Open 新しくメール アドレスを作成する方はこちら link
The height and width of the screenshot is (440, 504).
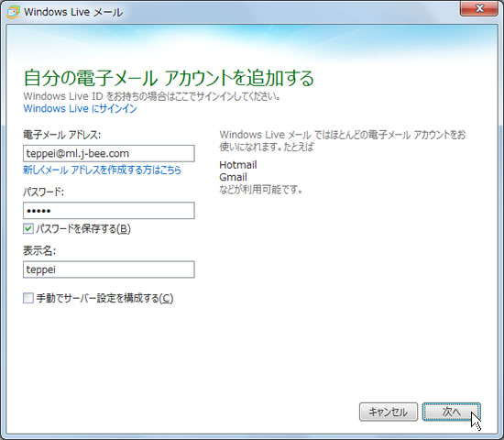(102, 170)
